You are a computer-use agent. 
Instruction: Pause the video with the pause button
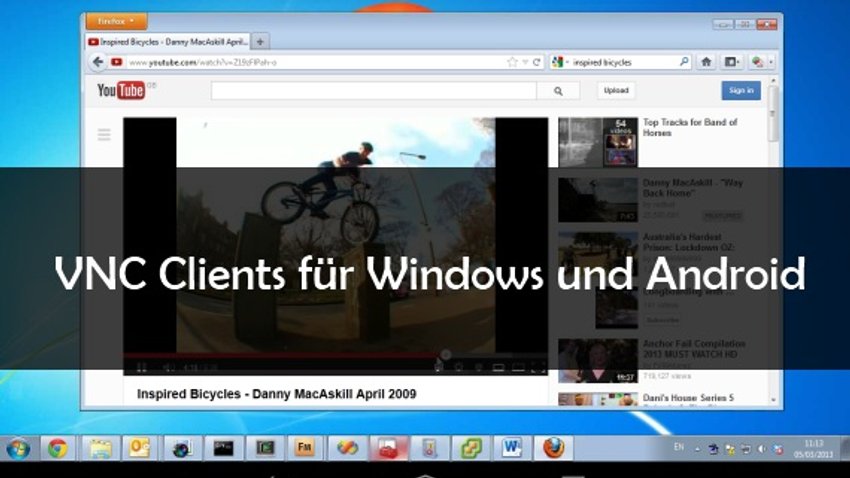(141, 368)
